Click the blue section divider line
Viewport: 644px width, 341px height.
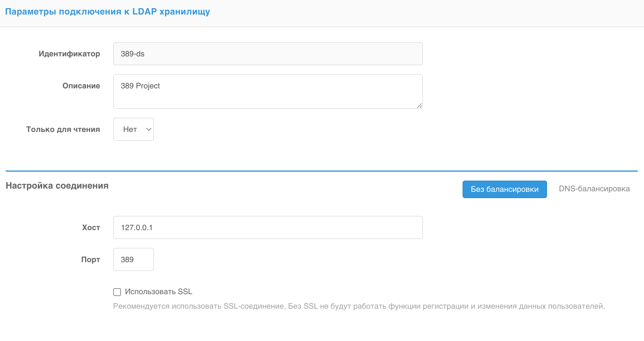point(321,171)
